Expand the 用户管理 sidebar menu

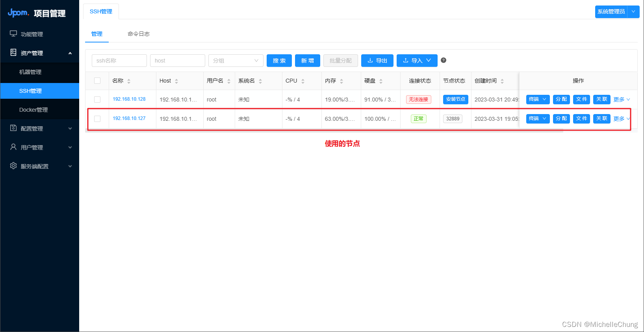tap(70, 148)
